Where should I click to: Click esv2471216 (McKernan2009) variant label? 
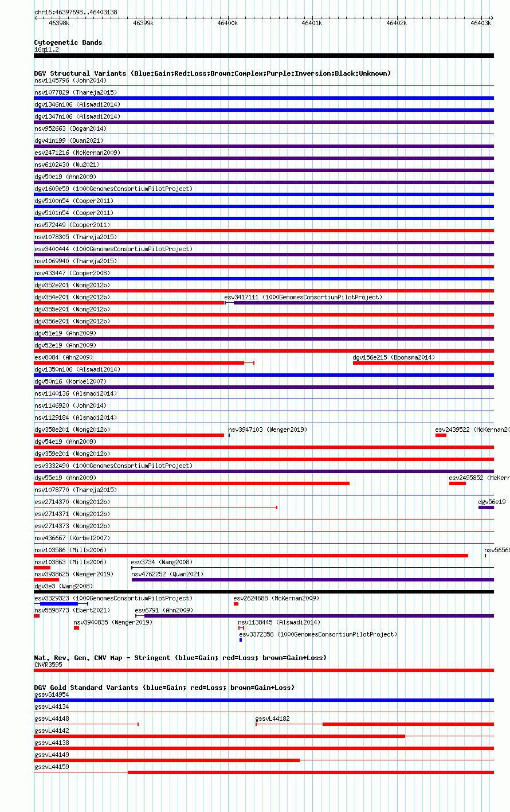(77, 153)
